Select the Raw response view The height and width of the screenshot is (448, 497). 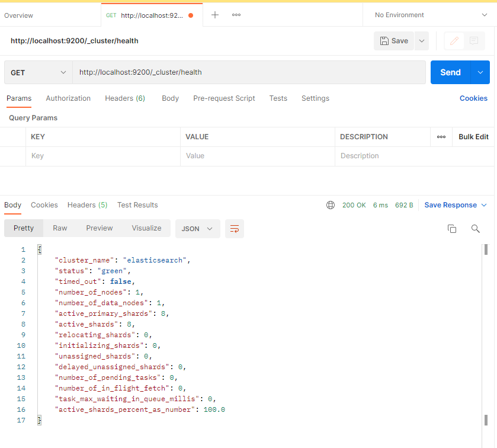point(60,228)
